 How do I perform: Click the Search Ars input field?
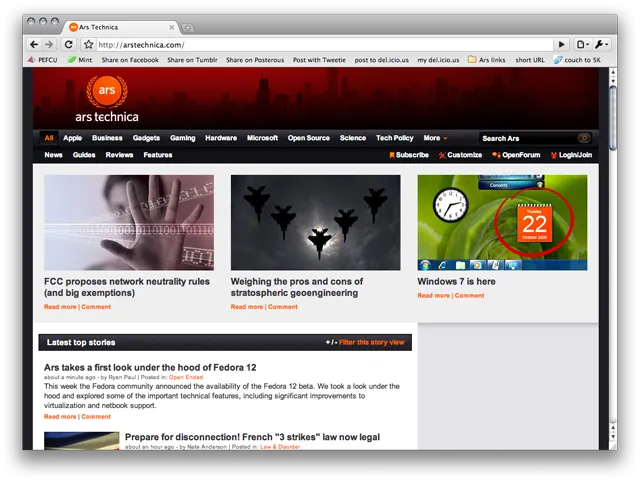click(x=529, y=138)
